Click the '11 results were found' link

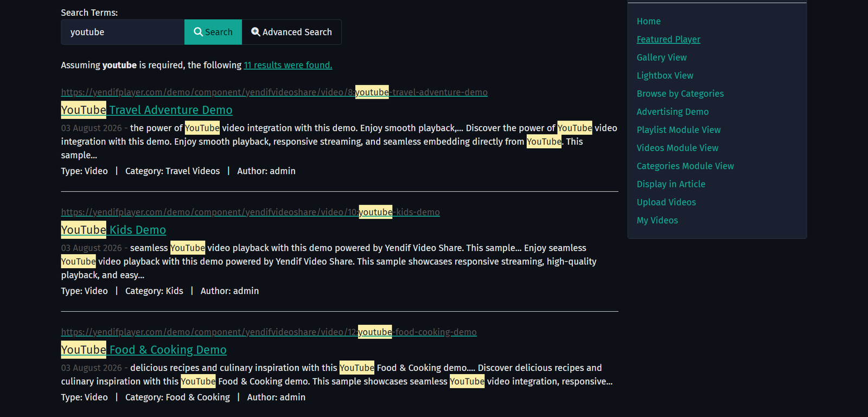[x=288, y=65]
